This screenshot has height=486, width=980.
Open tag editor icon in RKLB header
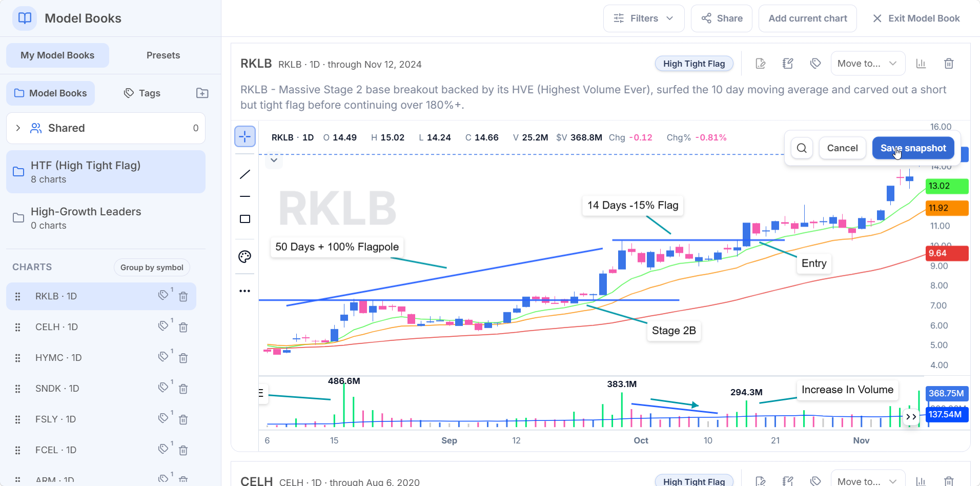[x=815, y=64]
